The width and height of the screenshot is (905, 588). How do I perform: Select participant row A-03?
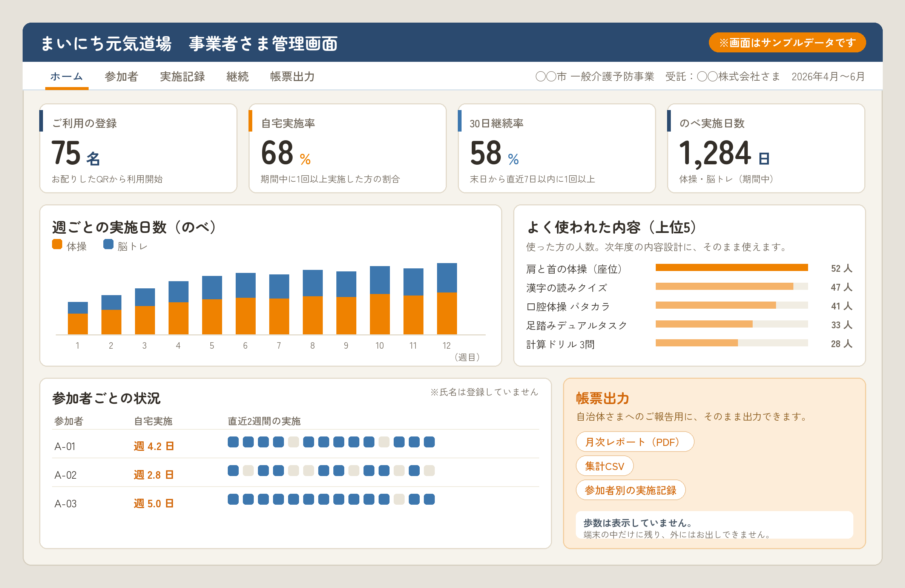pos(296,501)
